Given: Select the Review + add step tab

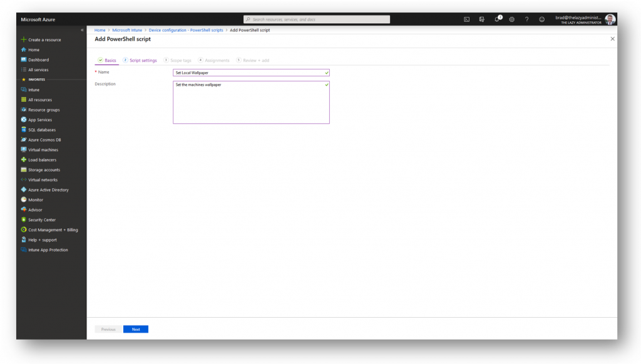Looking at the screenshot, I should [253, 61].
